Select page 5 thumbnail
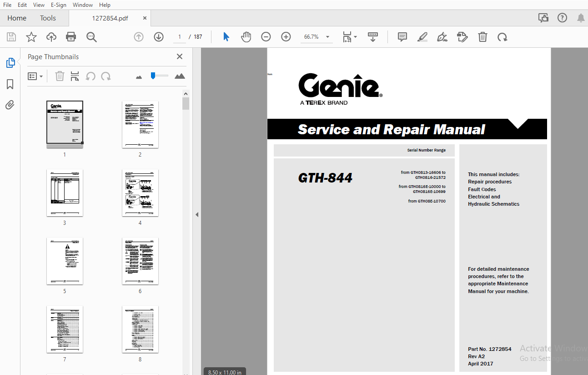Image resolution: width=588 pixels, height=375 pixels. pyautogui.click(x=65, y=261)
